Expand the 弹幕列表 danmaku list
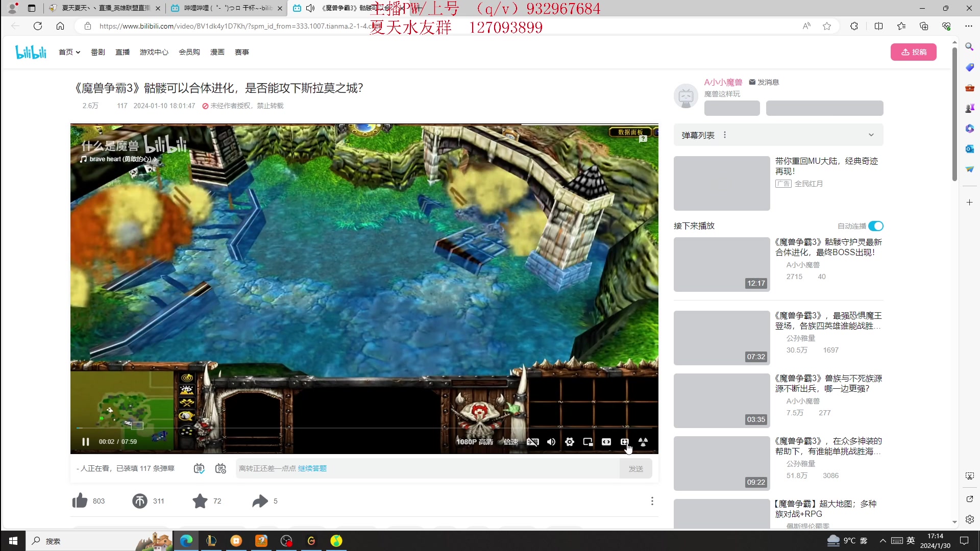Screen dimensions: 980x551 tap(871, 135)
